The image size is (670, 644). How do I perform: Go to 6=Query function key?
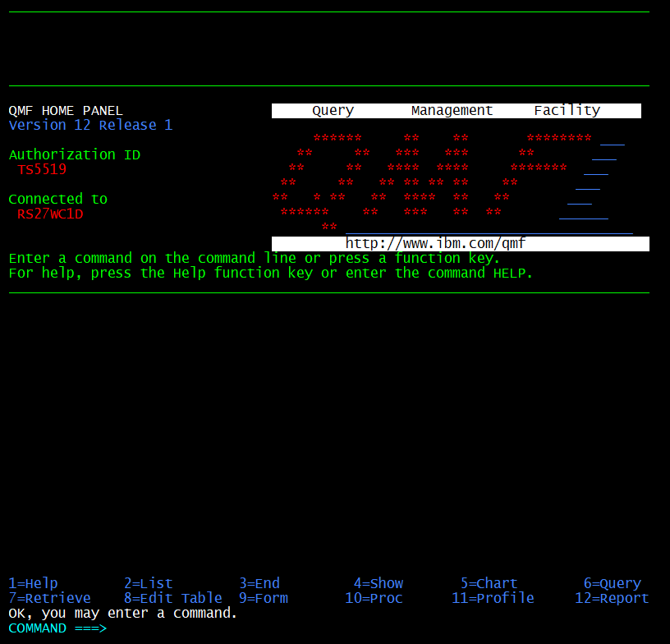pos(613,584)
